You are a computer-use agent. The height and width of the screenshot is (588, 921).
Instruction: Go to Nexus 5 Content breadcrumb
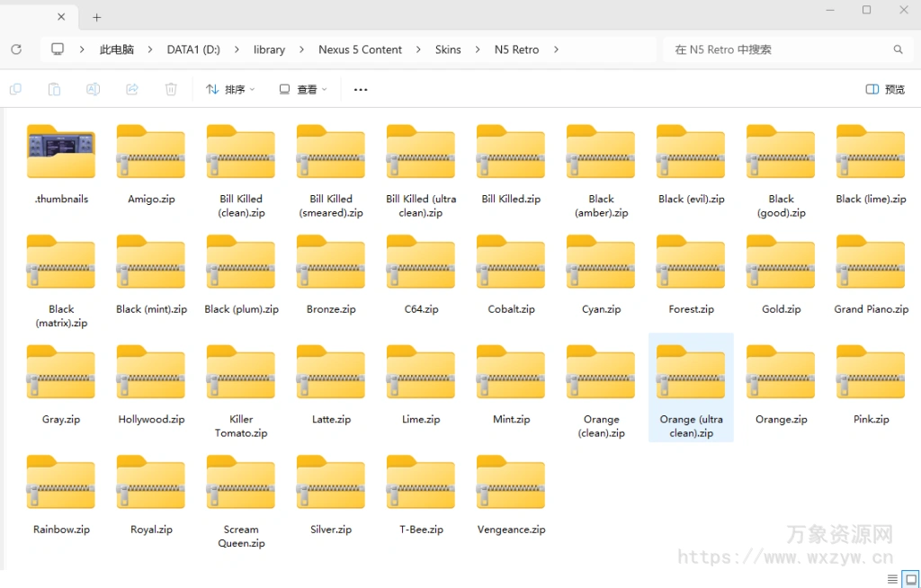click(x=360, y=49)
